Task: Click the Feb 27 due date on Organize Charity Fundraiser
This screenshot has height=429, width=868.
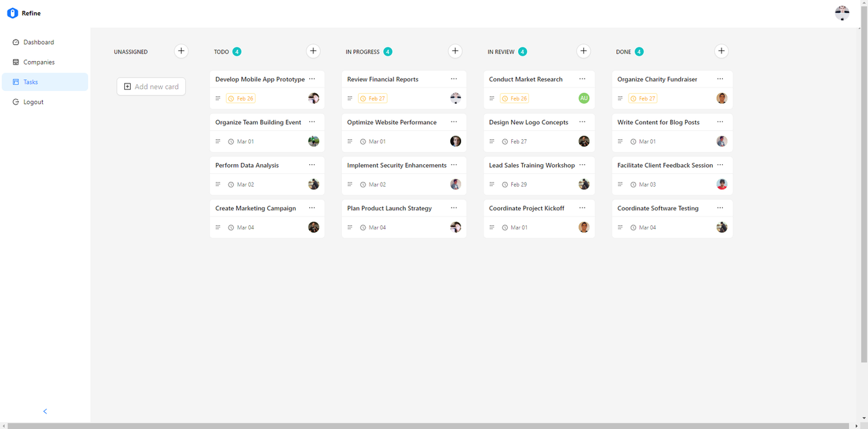Action: point(643,98)
